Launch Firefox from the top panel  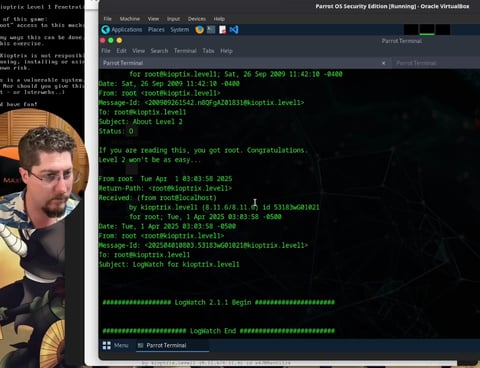coord(199,30)
